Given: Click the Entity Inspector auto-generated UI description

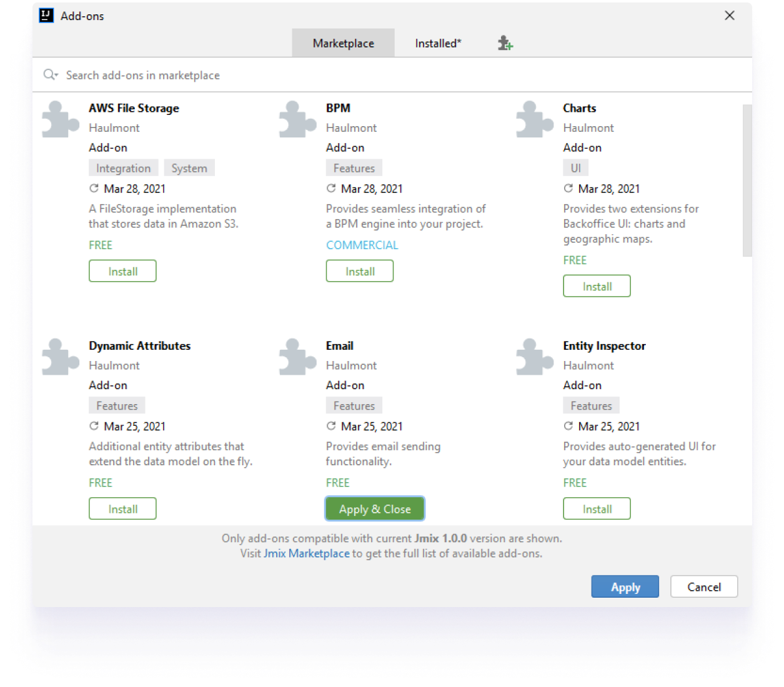Looking at the screenshot, I should click(640, 453).
